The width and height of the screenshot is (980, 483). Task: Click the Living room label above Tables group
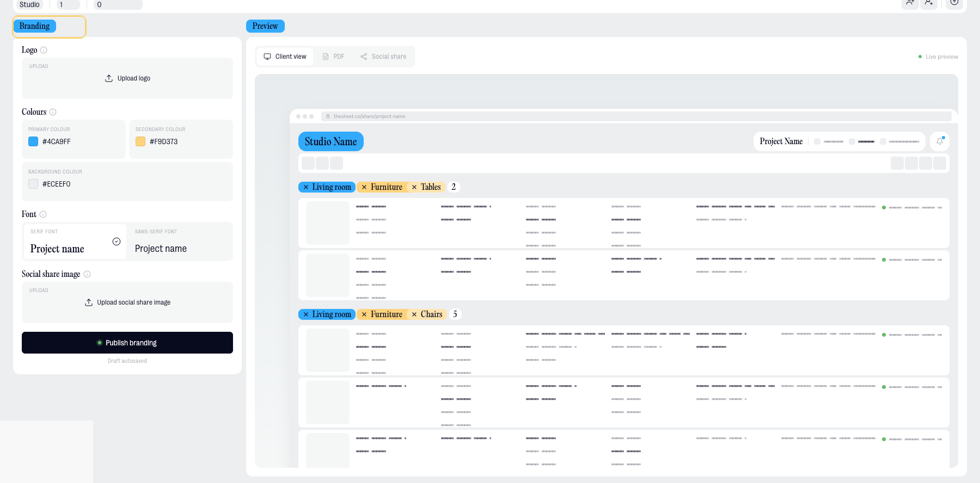(x=332, y=187)
